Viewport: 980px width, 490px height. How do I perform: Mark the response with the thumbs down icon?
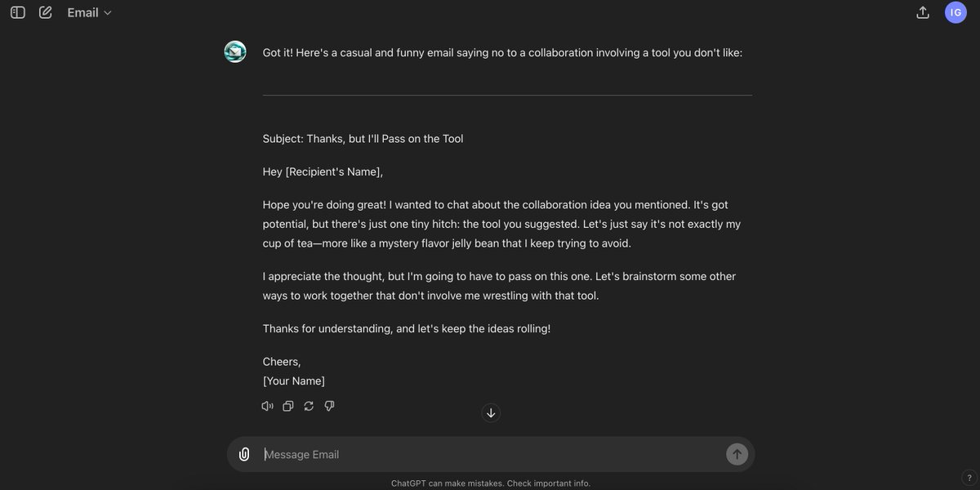pyautogui.click(x=329, y=406)
